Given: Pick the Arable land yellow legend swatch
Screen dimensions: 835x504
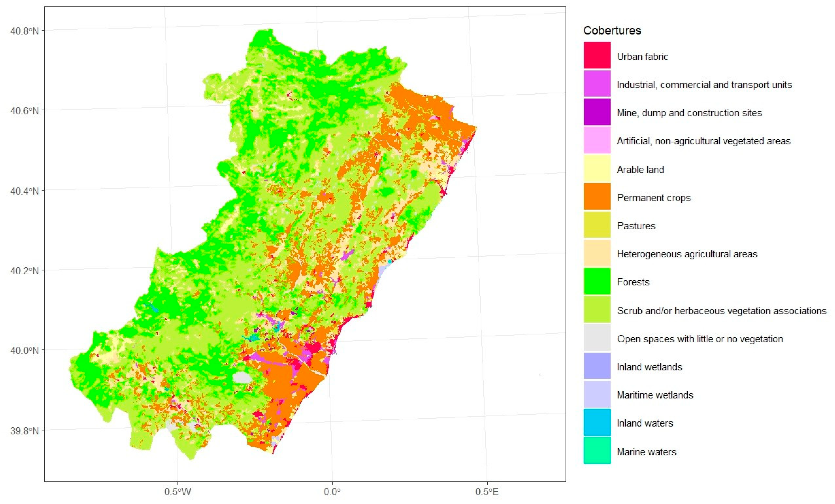Looking at the screenshot, I should click(597, 168).
